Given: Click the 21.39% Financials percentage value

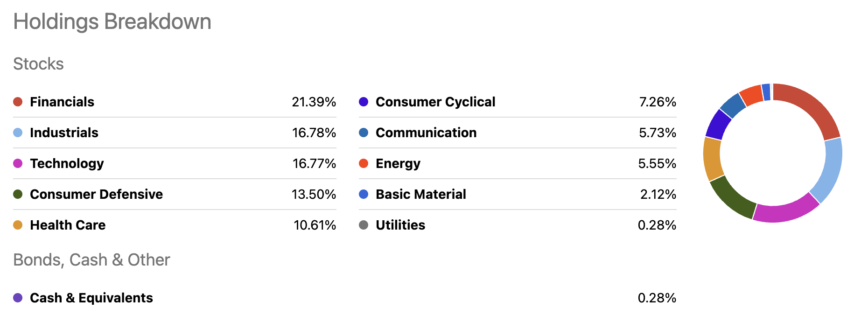Looking at the screenshot, I should point(314,102).
